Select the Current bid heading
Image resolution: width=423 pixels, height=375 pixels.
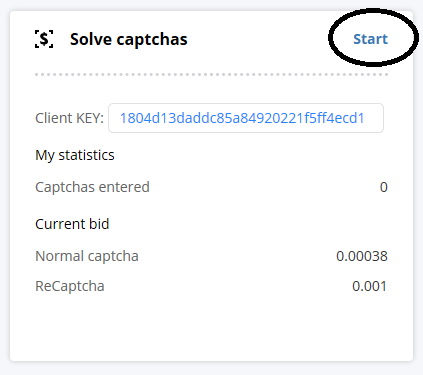(72, 224)
